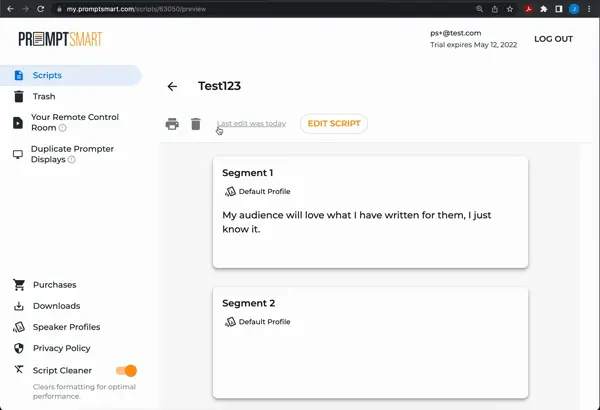Open the Downloads page
The width and height of the screenshot is (600, 410).
56,306
